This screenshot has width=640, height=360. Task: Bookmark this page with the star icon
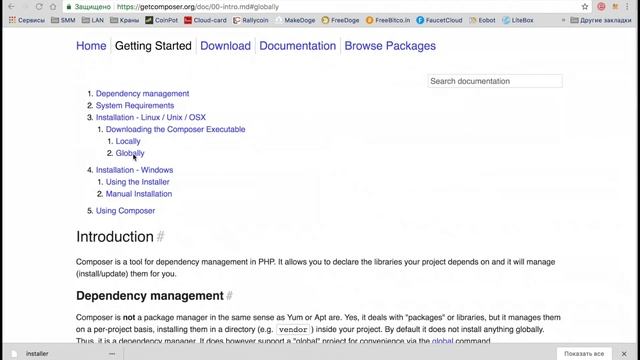tap(585, 7)
